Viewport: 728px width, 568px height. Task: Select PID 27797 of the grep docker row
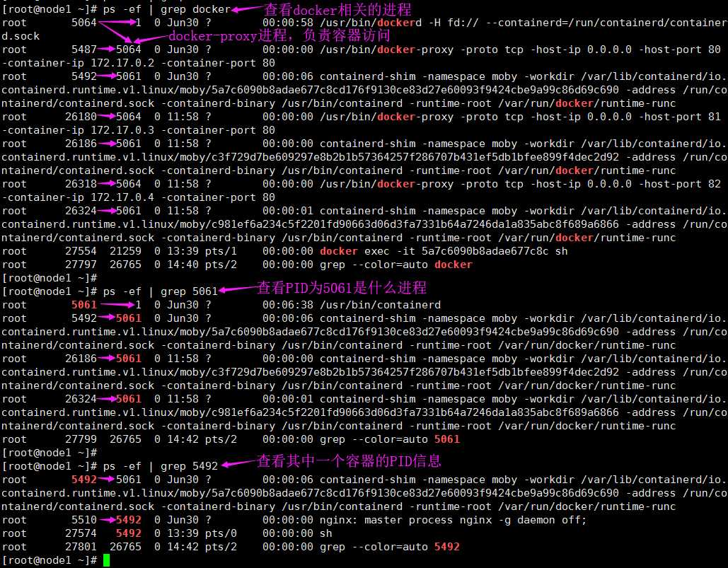tap(81, 265)
